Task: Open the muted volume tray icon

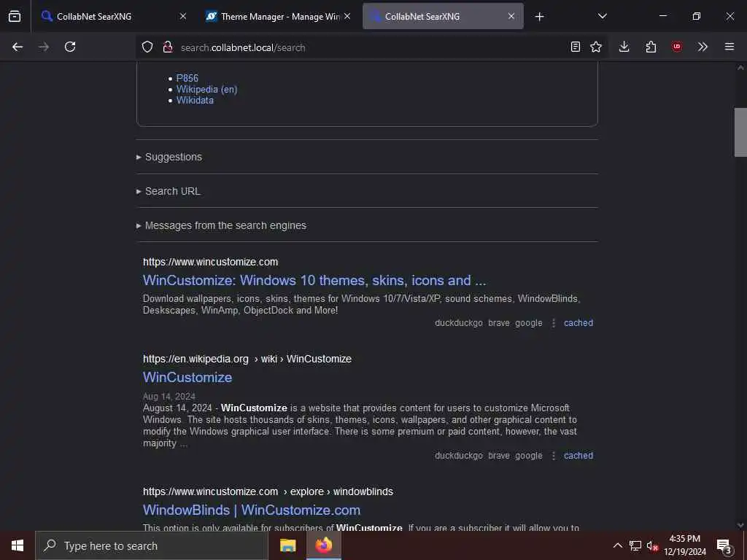Action: pyautogui.click(x=652, y=545)
